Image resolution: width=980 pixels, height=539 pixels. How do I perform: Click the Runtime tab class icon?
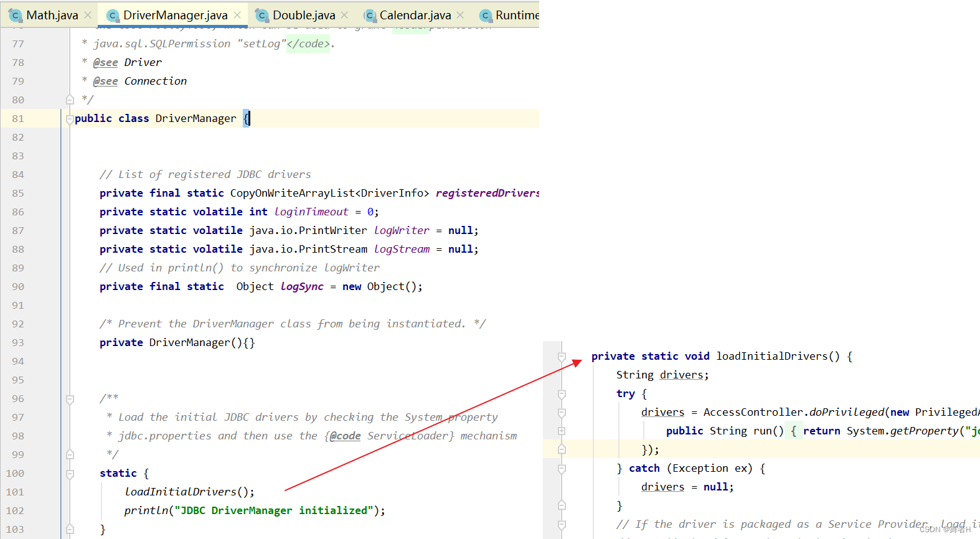pos(486,15)
